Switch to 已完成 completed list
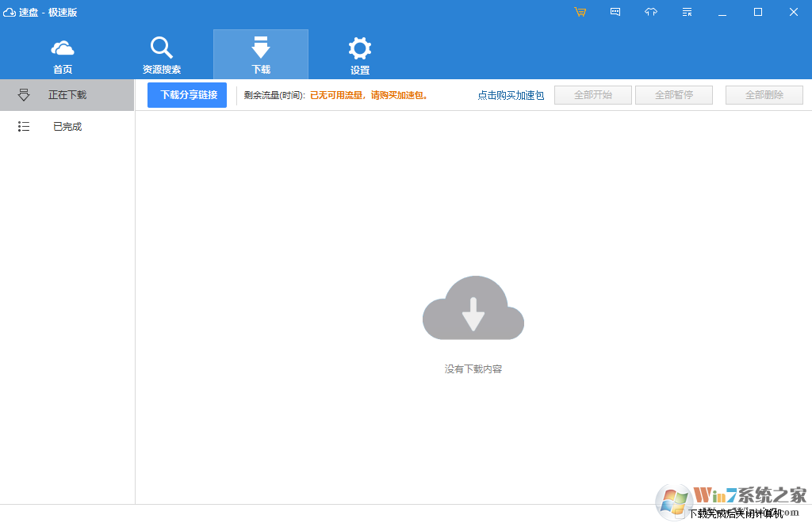The height and width of the screenshot is (523, 812). (x=67, y=127)
